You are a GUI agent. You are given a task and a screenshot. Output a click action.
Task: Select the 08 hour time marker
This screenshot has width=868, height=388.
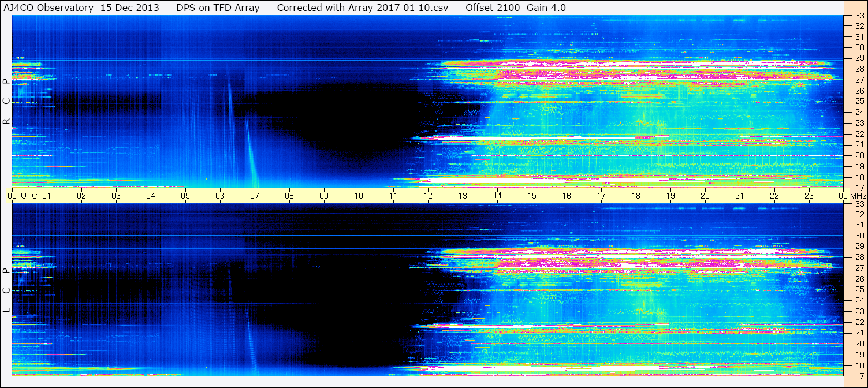click(x=289, y=196)
